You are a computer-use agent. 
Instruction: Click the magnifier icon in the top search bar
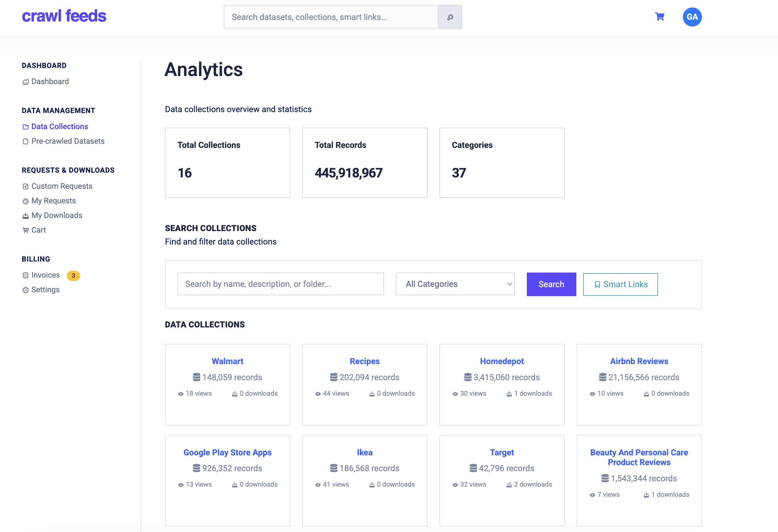tap(450, 17)
